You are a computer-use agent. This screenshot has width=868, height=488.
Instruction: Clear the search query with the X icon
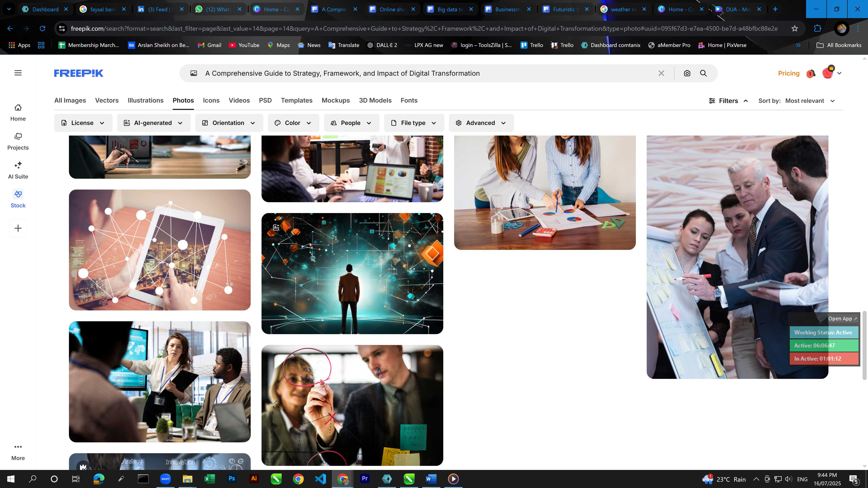tap(661, 73)
